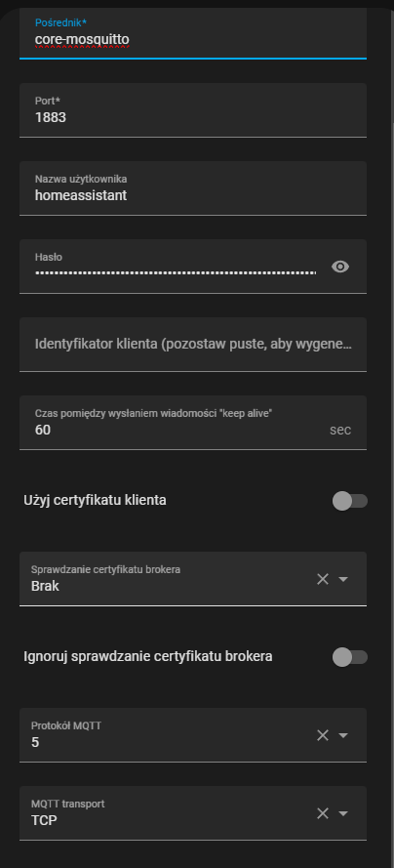
Task: Enable the Użyj certyfikatu klienta switch
Action: point(350,501)
